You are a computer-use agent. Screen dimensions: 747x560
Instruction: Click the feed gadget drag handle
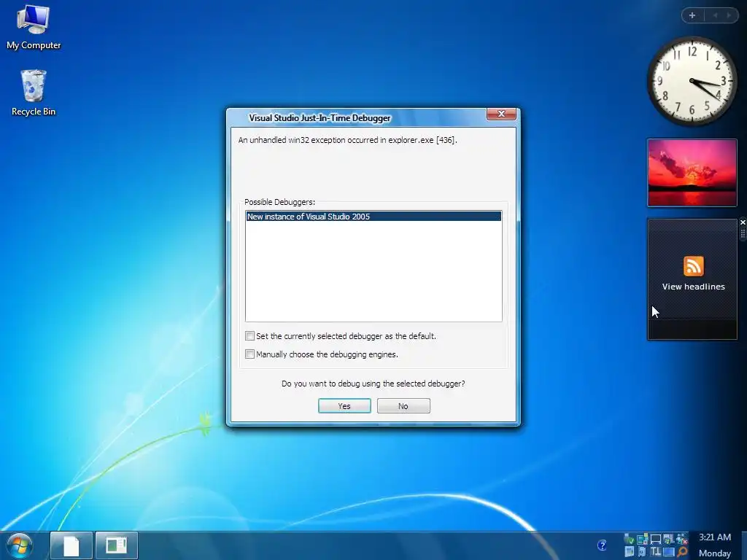743,234
